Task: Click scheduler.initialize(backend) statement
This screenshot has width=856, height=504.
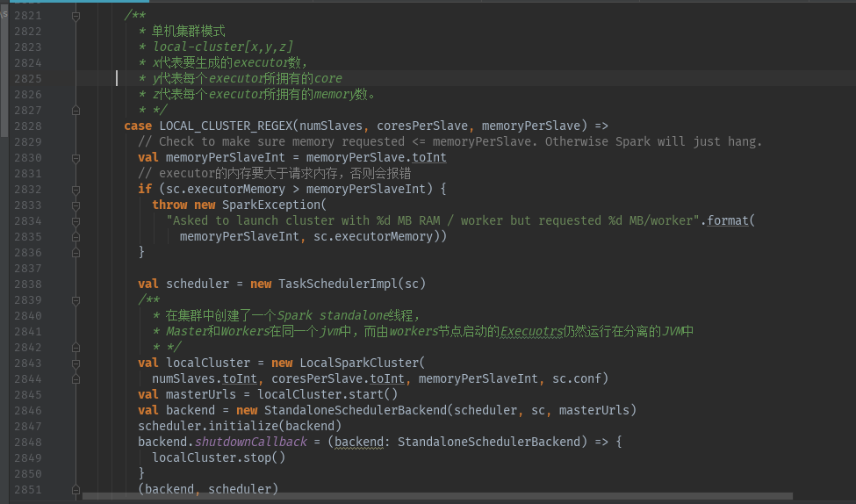Action: 240,426
